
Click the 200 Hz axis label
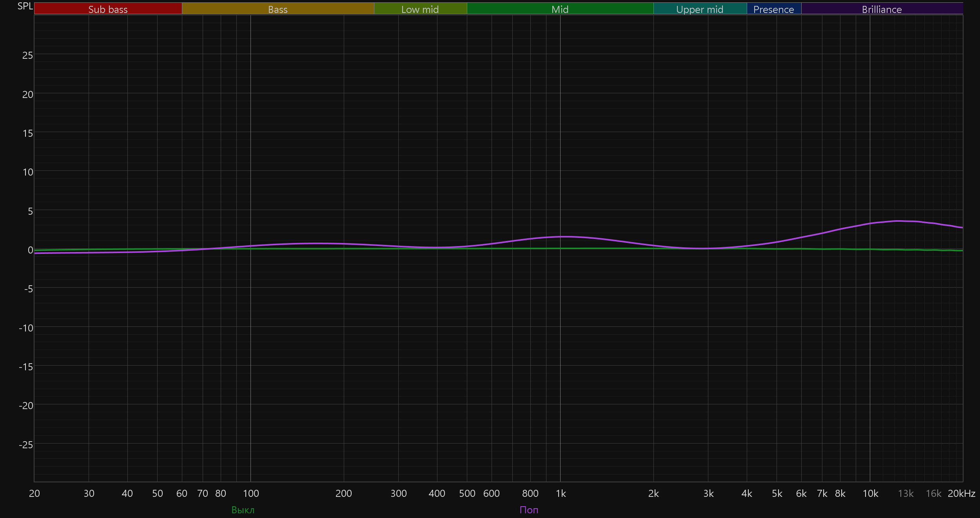tap(343, 493)
